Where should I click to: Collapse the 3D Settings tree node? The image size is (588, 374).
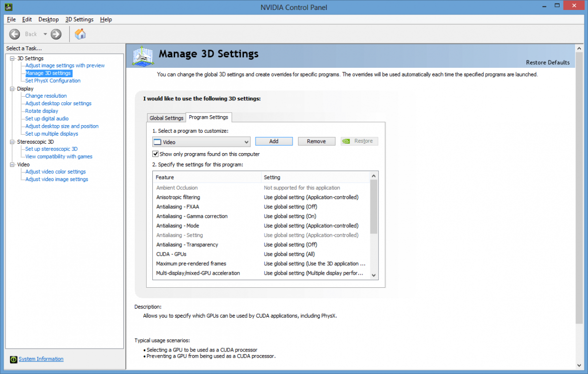click(x=12, y=58)
